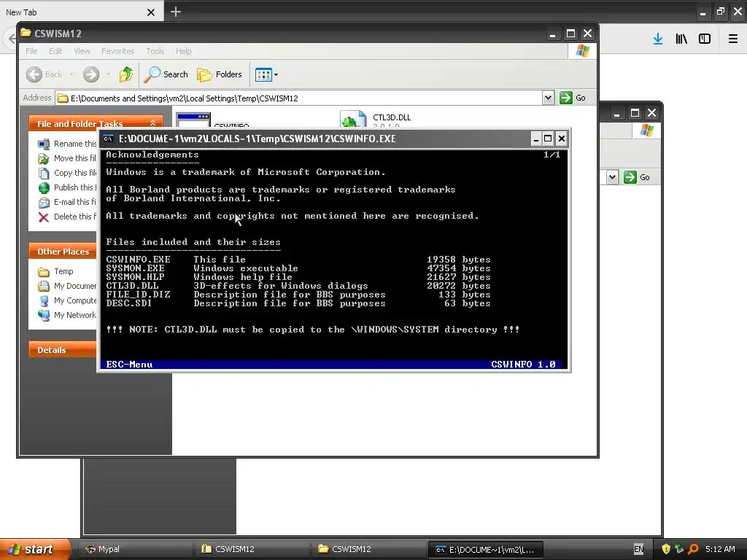Click ESC-Menu in console status bar
Image resolution: width=747 pixels, height=560 pixels.
(129, 365)
